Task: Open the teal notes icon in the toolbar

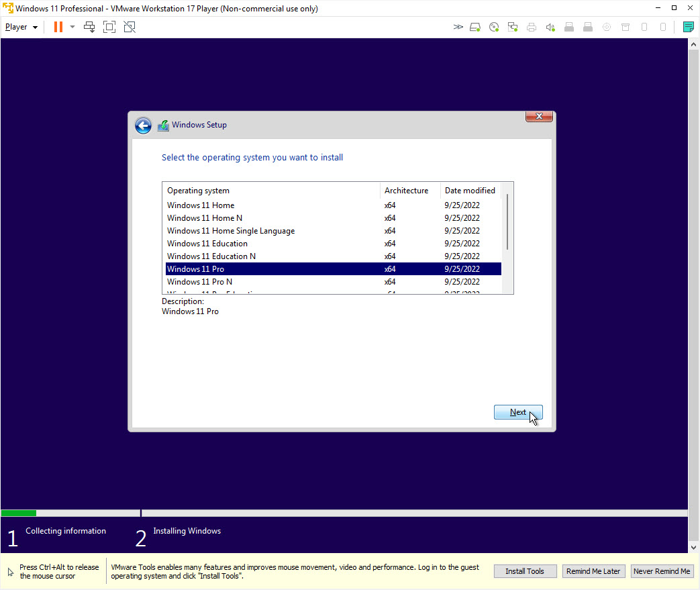Action: point(688,27)
